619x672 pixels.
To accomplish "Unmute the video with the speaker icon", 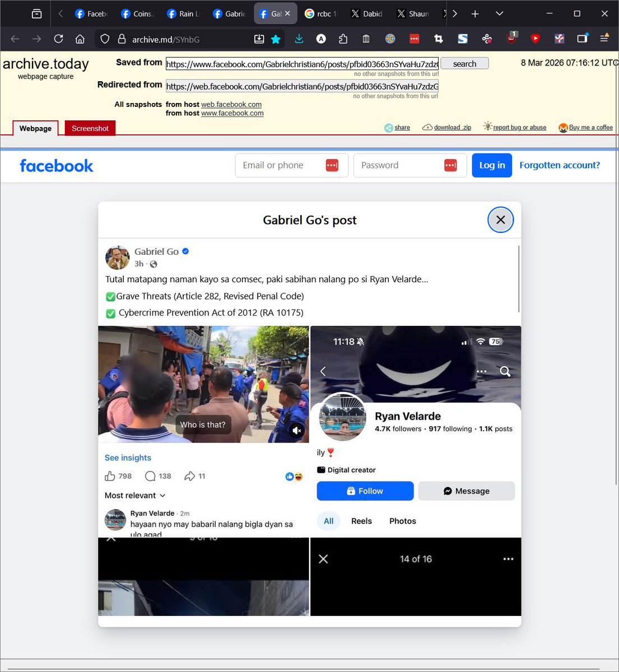I will pos(297,430).
